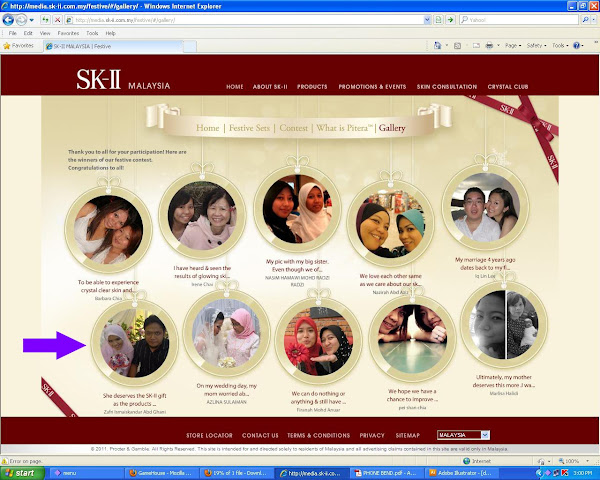600x480 pixels.
Task: Click the Feeds icon in command bar
Action: tap(457, 46)
